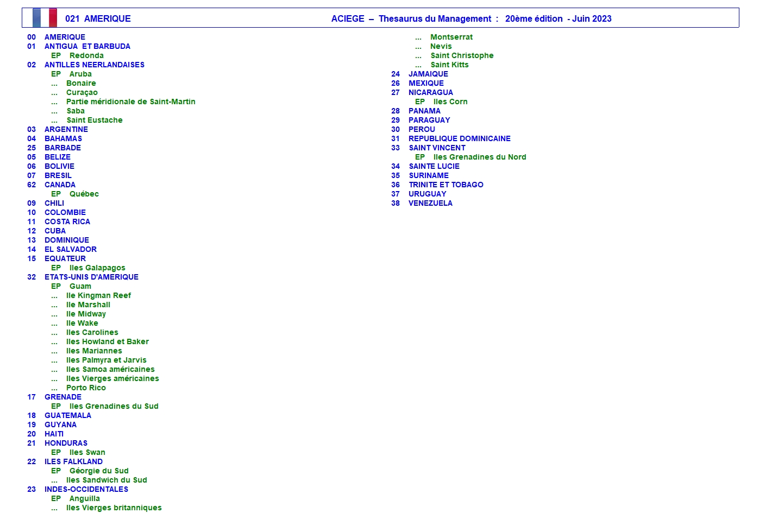Open the CANADA entry
The width and height of the screenshot is (766, 532).
60,185
